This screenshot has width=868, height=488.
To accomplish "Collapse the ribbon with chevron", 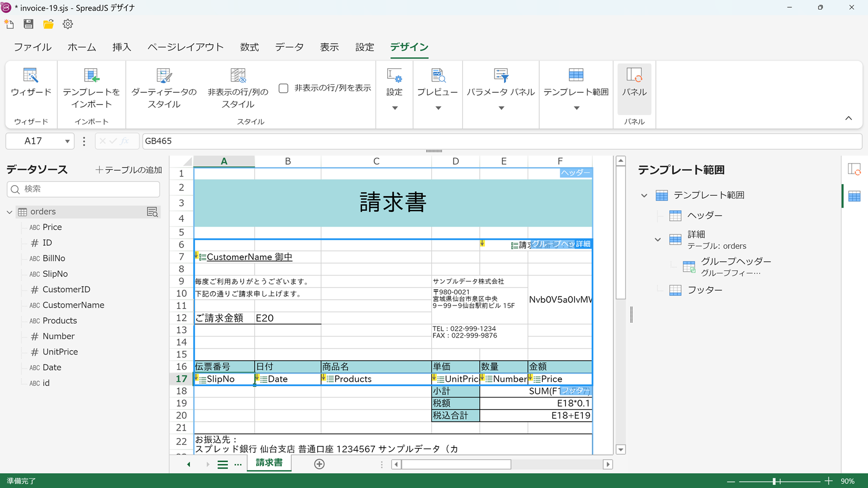I will tap(849, 118).
